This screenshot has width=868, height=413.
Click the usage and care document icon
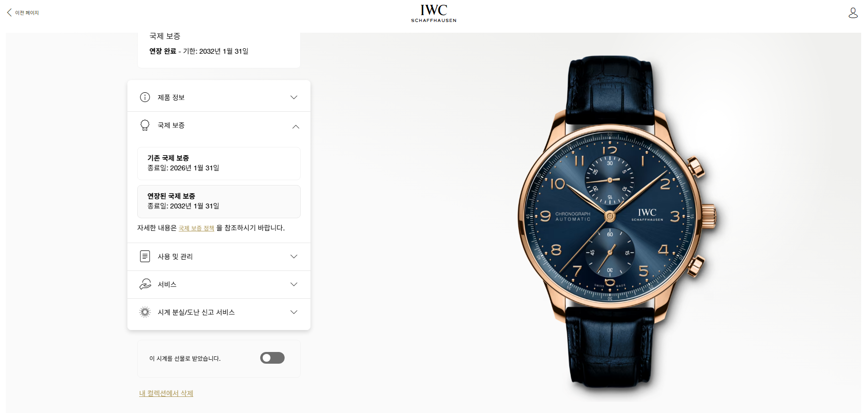[x=145, y=256]
